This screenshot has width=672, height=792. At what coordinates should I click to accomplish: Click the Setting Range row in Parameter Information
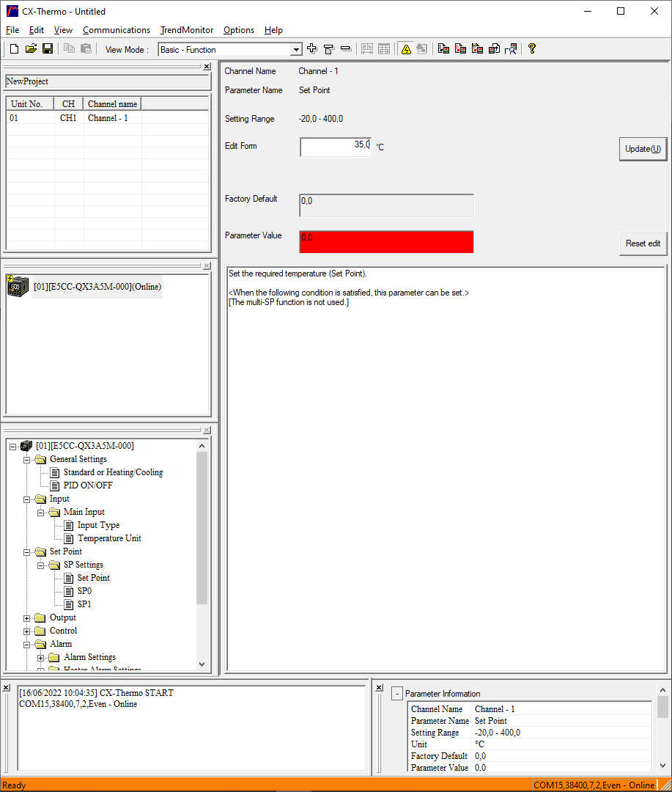[x=529, y=733]
